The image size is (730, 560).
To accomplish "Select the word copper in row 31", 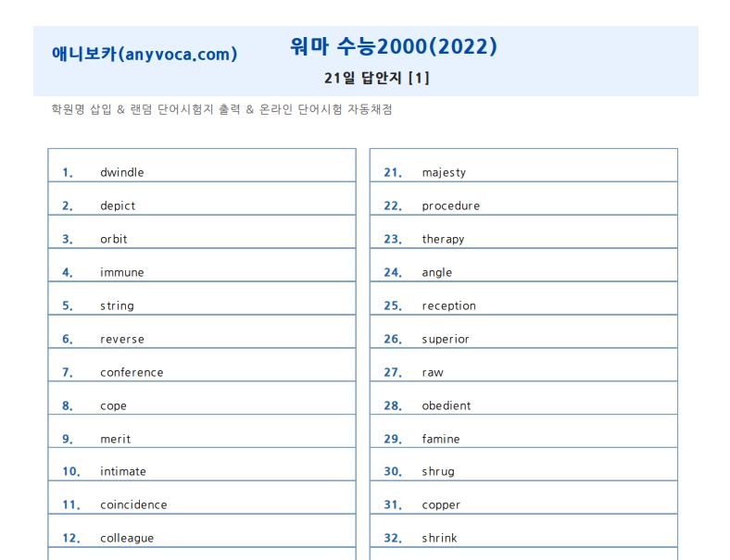I will tap(441, 505).
